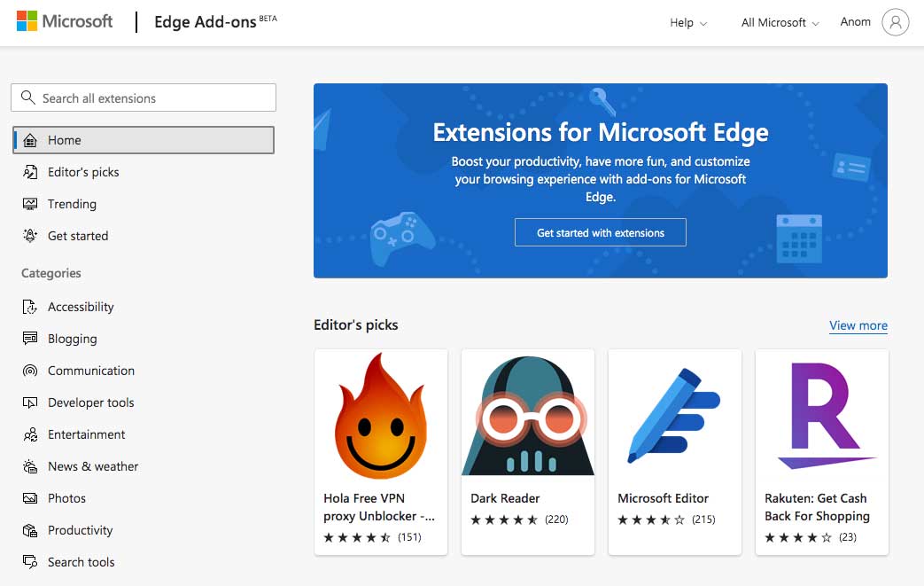Click the Accessibility category icon
Image resolution: width=924 pixels, height=586 pixels.
point(30,307)
